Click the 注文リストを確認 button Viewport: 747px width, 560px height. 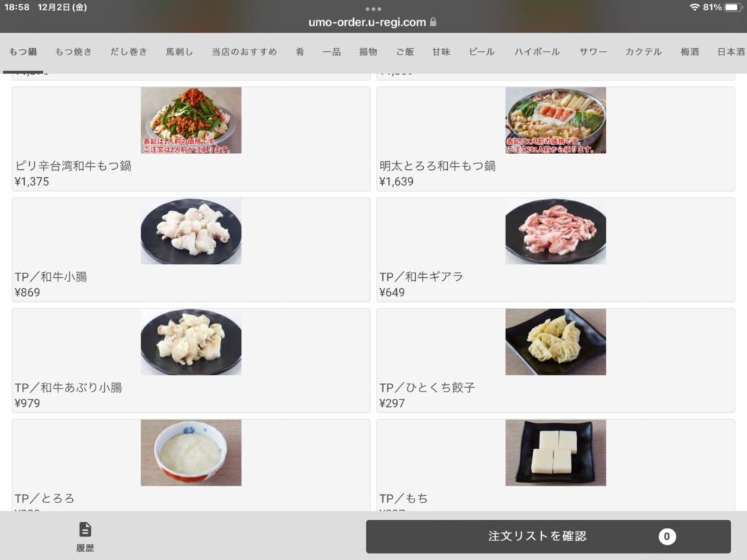click(x=549, y=536)
